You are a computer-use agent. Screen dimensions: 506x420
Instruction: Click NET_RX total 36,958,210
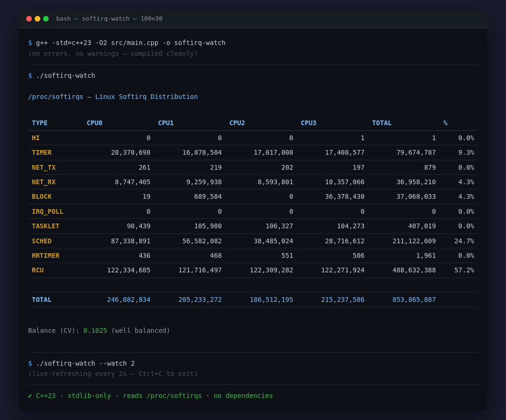(x=416, y=182)
